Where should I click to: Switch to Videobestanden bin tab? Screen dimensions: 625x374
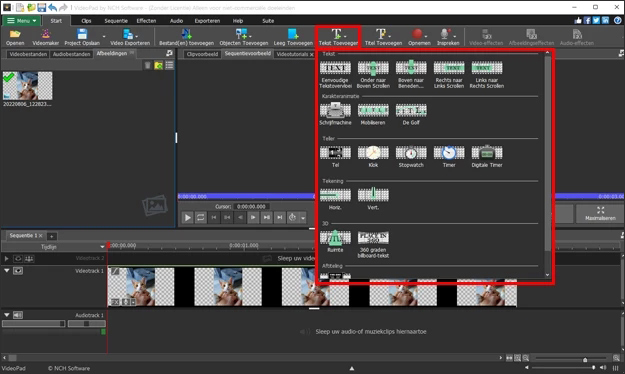(x=28, y=54)
